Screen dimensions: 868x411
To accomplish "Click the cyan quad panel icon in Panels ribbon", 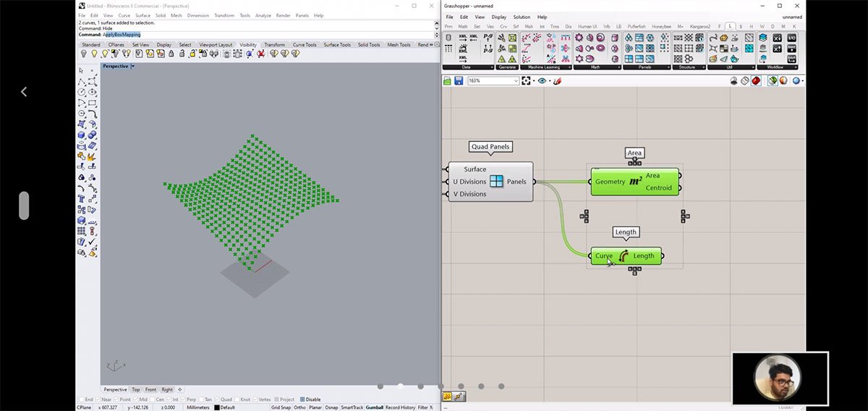I will click(x=629, y=59).
